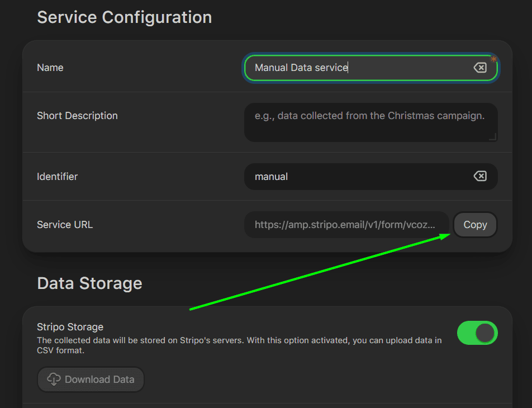The image size is (532, 408).
Task: Click the Data Storage section heading
Action: [89, 283]
